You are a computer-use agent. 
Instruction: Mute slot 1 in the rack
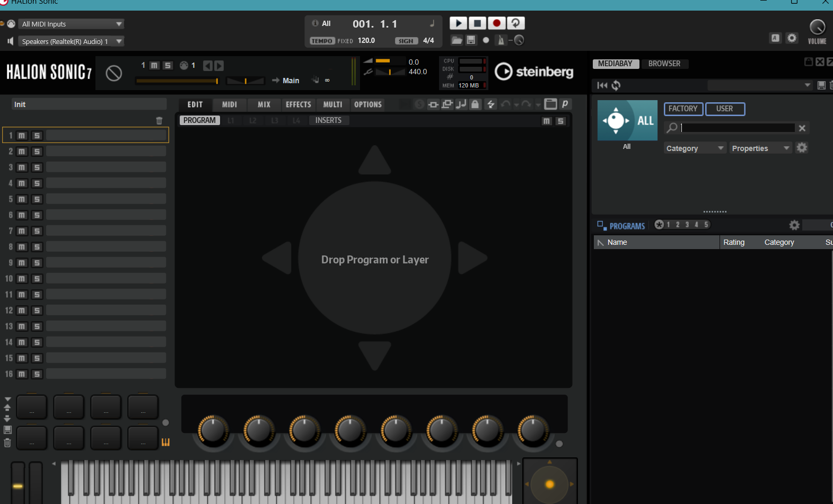coord(22,136)
